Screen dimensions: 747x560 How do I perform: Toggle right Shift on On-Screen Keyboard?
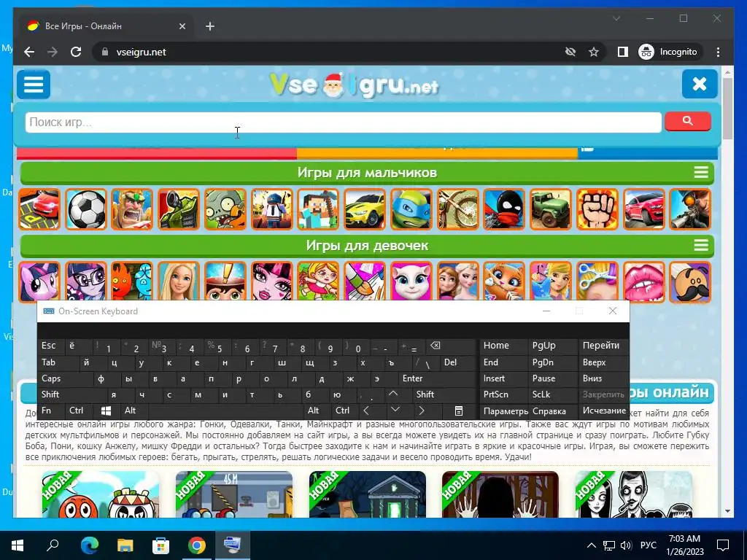pos(444,394)
